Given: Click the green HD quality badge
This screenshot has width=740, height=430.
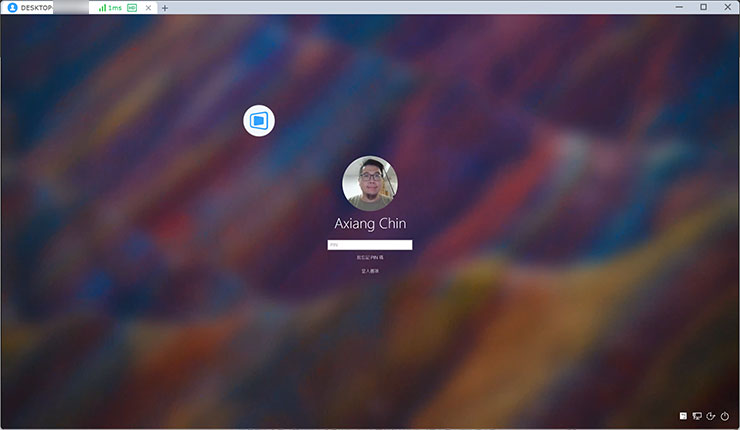Looking at the screenshot, I should pyautogui.click(x=132, y=7).
